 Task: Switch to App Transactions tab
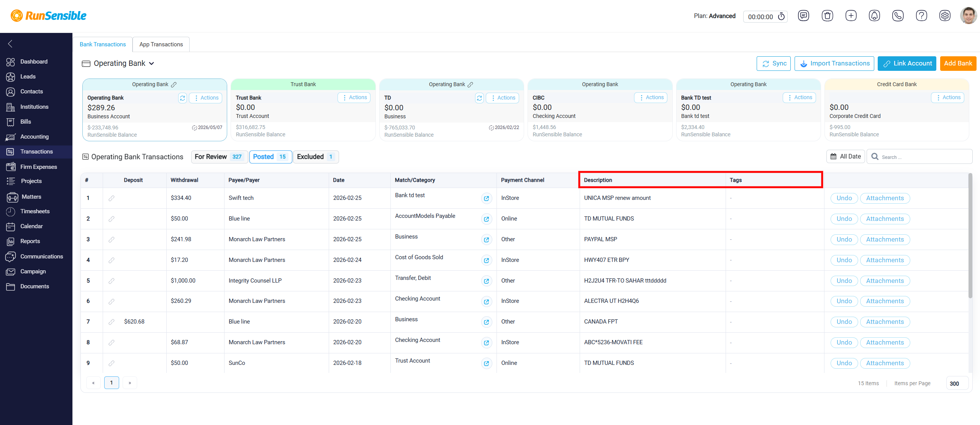click(161, 44)
